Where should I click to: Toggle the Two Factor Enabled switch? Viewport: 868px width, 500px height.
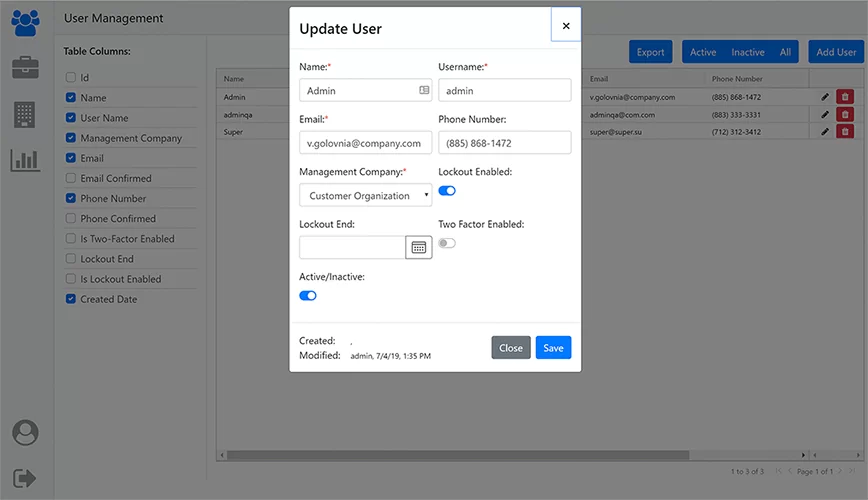(x=447, y=243)
